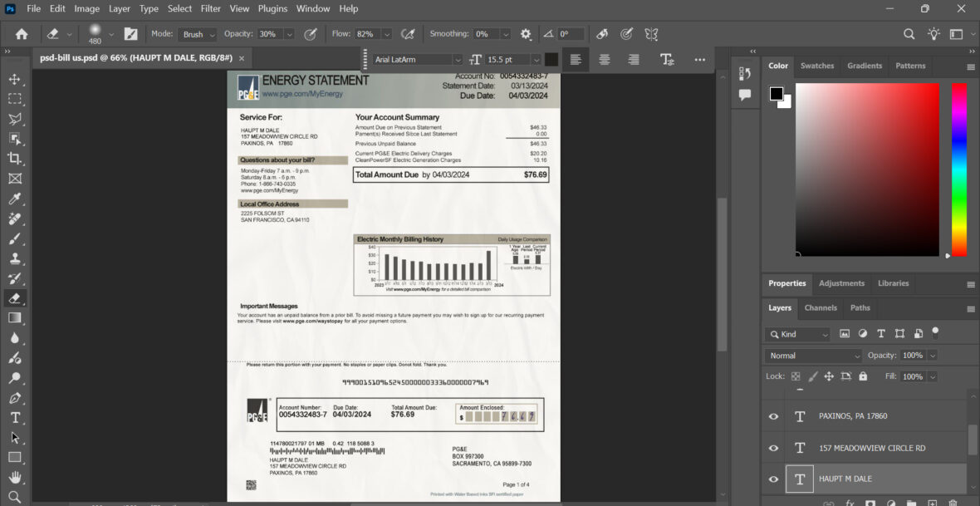This screenshot has width=980, height=506.
Task: Center align the text
Action: pyautogui.click(x=605, y=60)
